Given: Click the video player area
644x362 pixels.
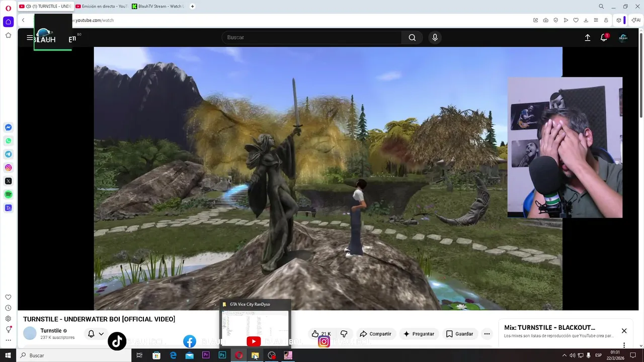Looking at the screenshot, I should 328,178.
